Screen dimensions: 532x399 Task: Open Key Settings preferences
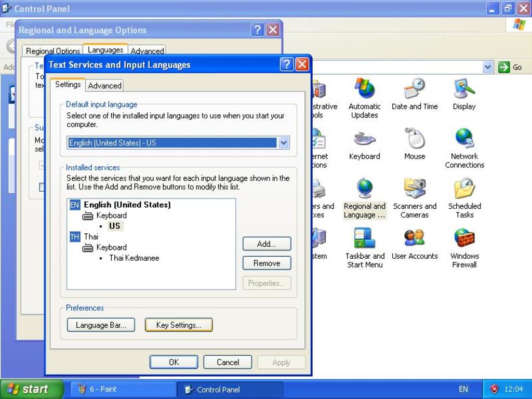coord(178,325)
